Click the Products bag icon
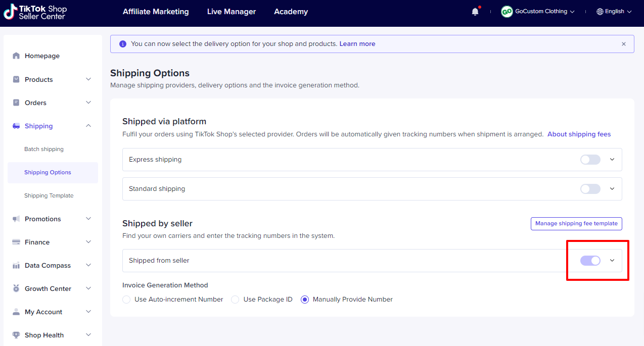Viewport: 644px width, 346px height. click(16, 79)
